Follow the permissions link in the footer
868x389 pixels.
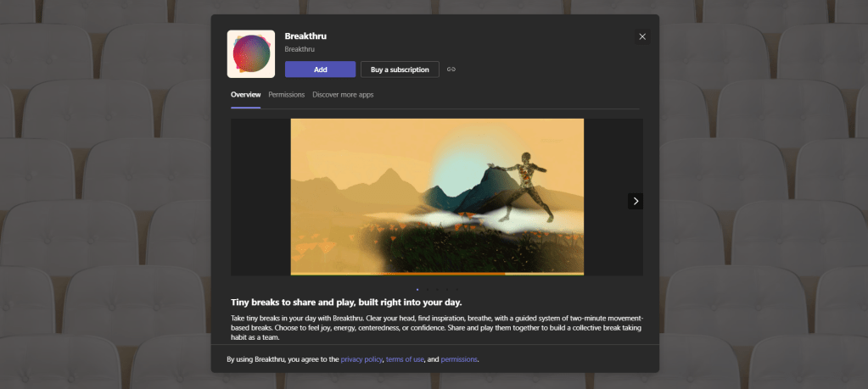pos(460,359)
